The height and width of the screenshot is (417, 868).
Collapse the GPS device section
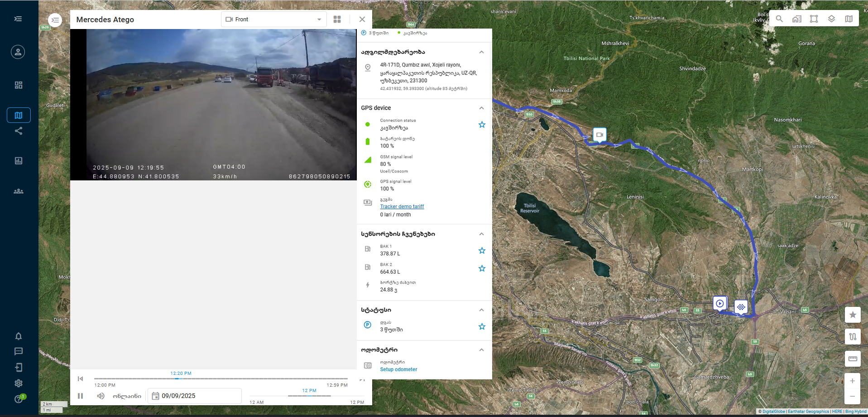481,108
